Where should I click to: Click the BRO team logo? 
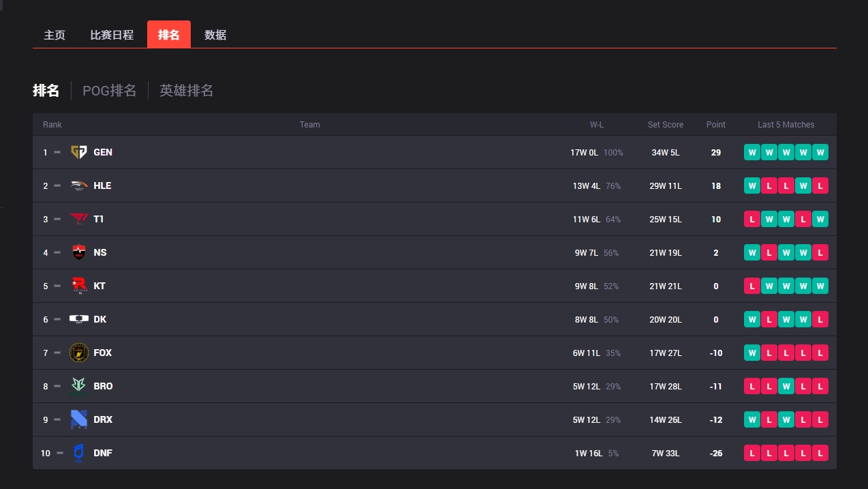point(79,386)
